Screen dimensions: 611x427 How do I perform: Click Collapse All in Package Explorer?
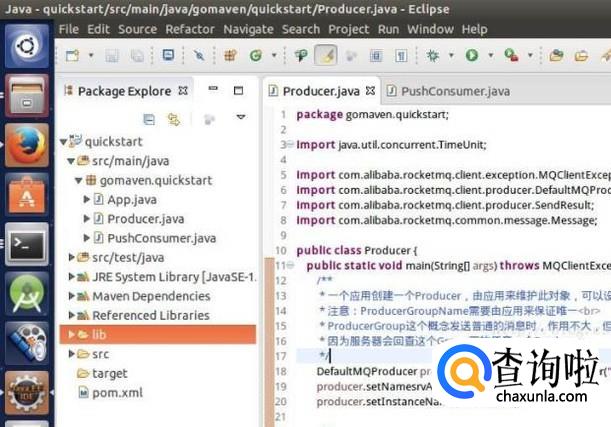coord(149,119)
